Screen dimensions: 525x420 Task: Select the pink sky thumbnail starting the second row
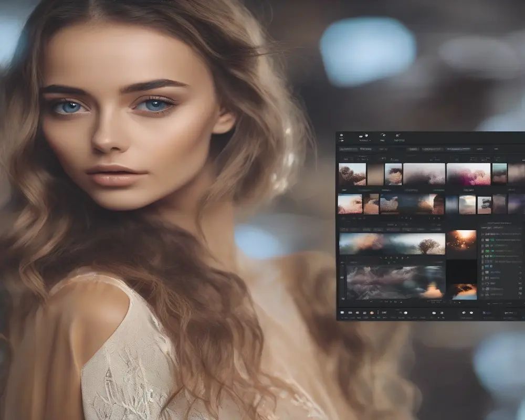coord(350,204)
